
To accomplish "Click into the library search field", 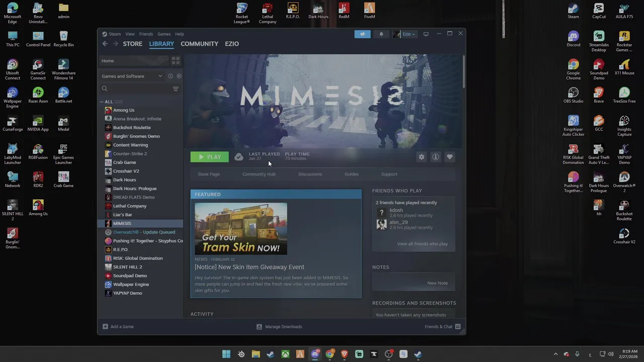I will (140, 88).
